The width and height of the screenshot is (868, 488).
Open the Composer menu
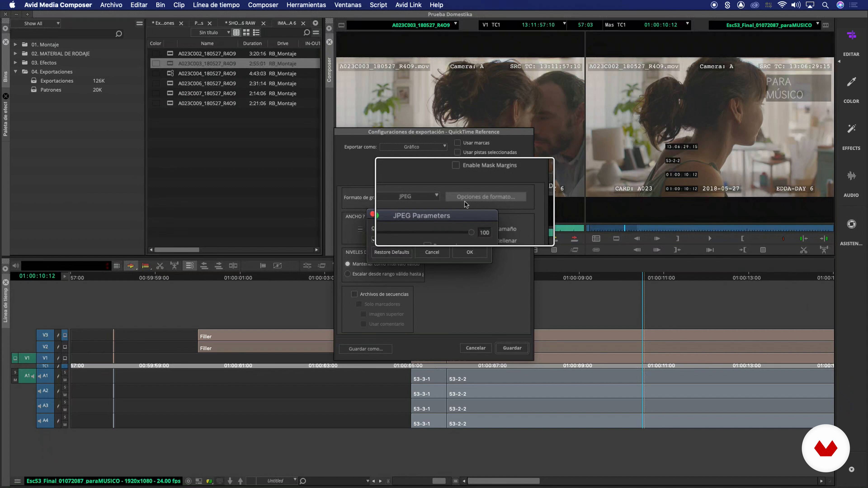click(263, 5)
